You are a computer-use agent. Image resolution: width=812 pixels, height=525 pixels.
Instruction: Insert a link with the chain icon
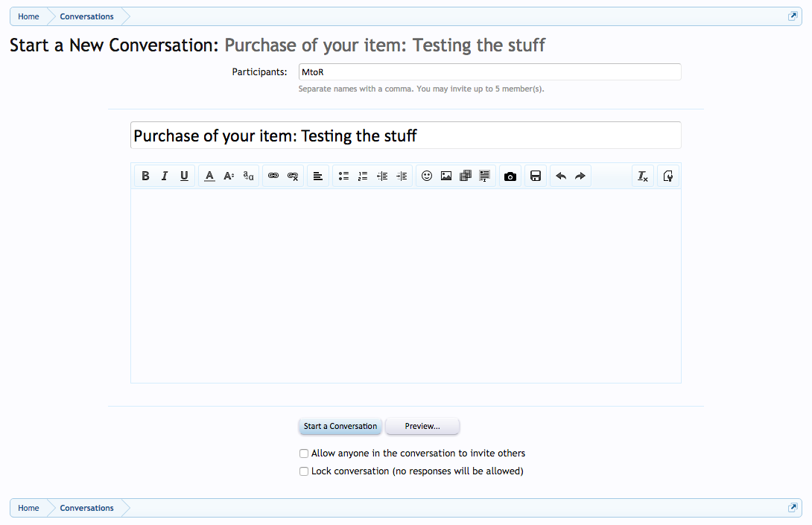(273, 176)
